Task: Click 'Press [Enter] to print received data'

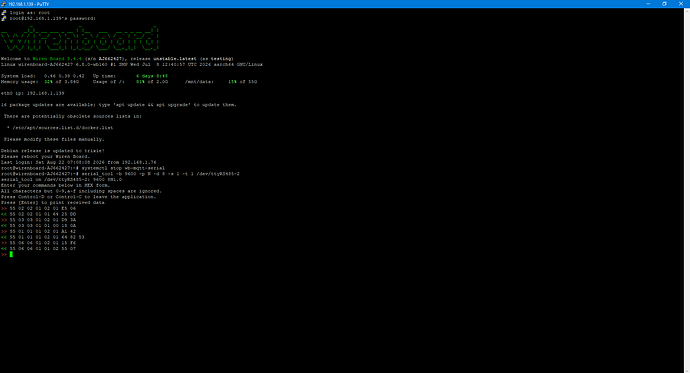Action: (53, 202)
